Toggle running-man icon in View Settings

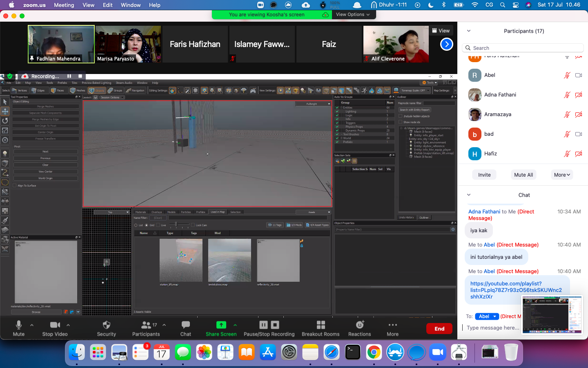pyautogui.click(x=364, y=90)
